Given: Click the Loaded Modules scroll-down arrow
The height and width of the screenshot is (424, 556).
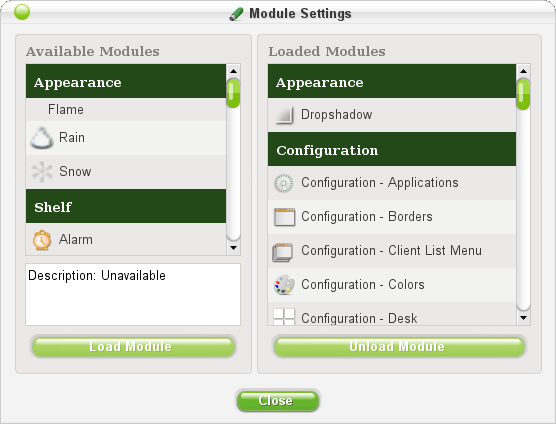Looking at the screenshot, I should 523,318.
